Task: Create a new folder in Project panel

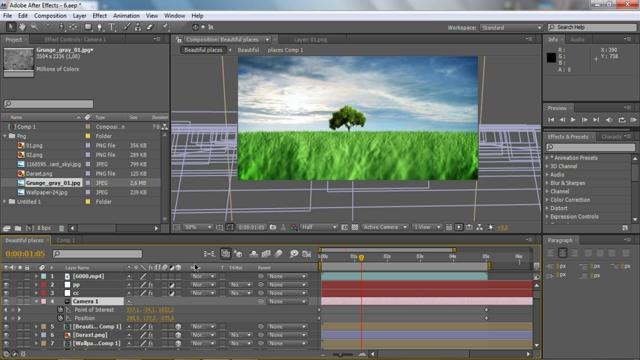Action: tap(18, 228)
